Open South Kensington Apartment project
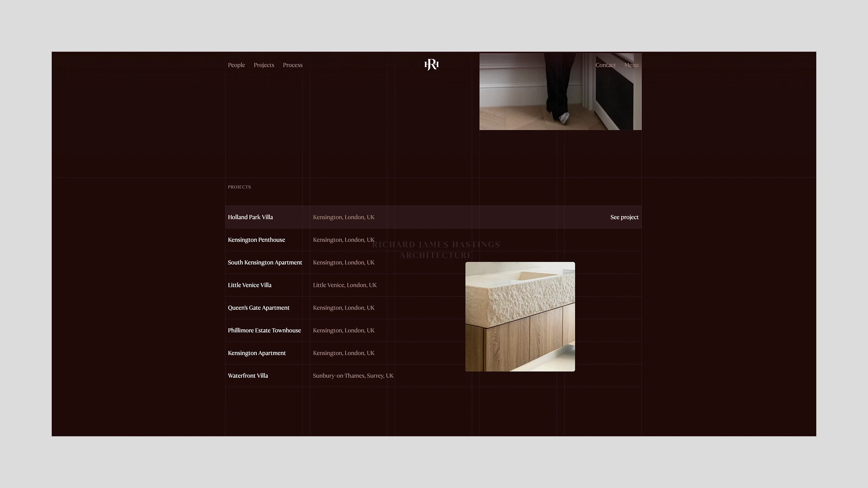 point(265,262)
